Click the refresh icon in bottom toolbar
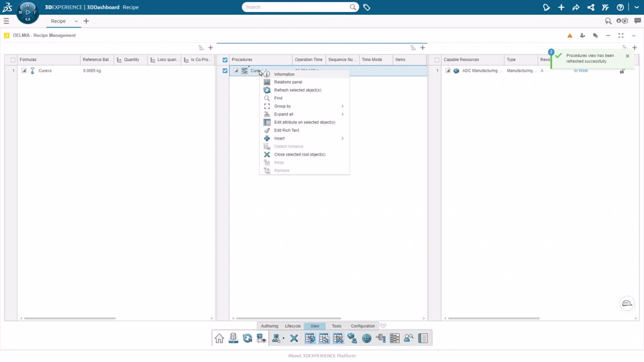 (x=248, y=338)
